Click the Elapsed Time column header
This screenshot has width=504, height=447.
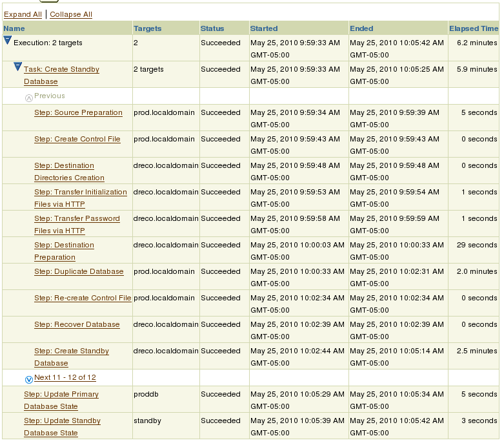474,28
